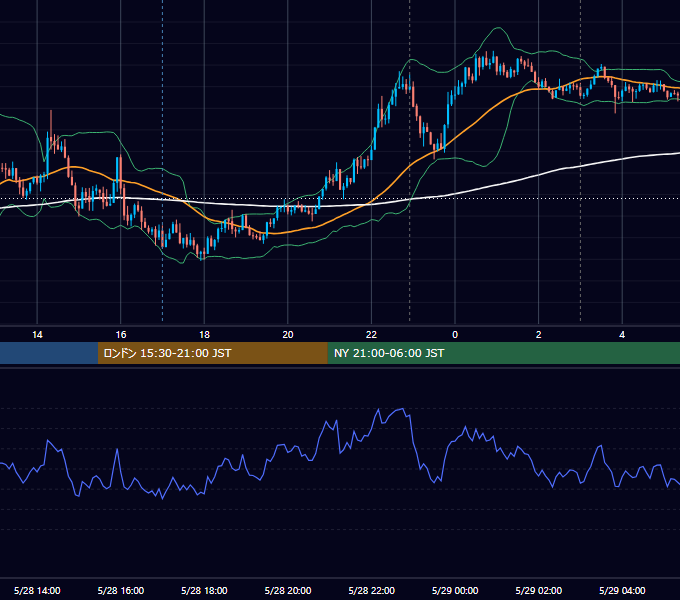Click the hour label 16 on price chart axis
The height and width of the screenshot is (600, 680).
(121, 334)
